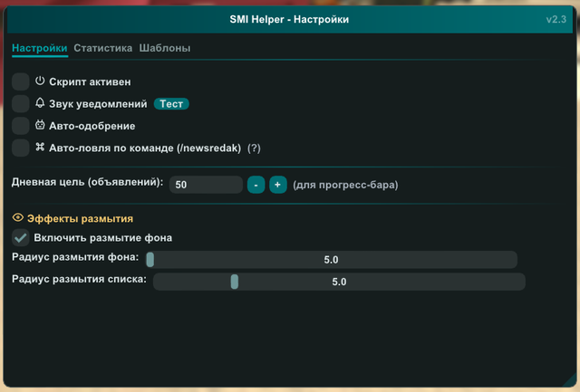The height and width of the screenshot is (392, 580).
Task: Click the Радиус размытия списка slider handle
Action: coord(234,282)
